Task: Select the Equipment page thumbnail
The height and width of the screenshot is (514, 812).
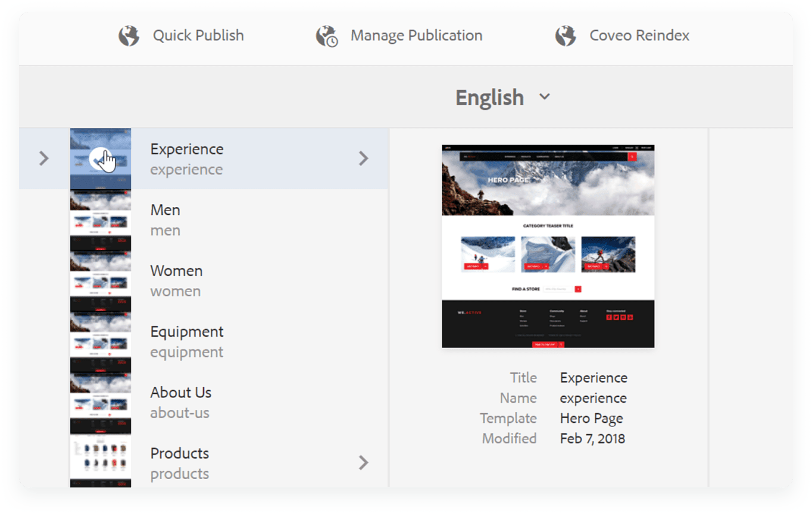Action: (101, 341)
